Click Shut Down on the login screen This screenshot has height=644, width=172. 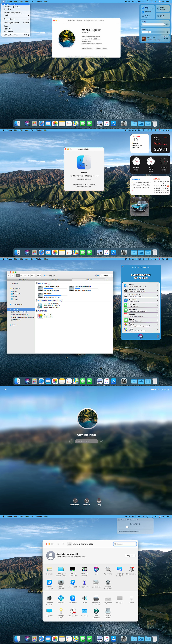coord(75,502)
